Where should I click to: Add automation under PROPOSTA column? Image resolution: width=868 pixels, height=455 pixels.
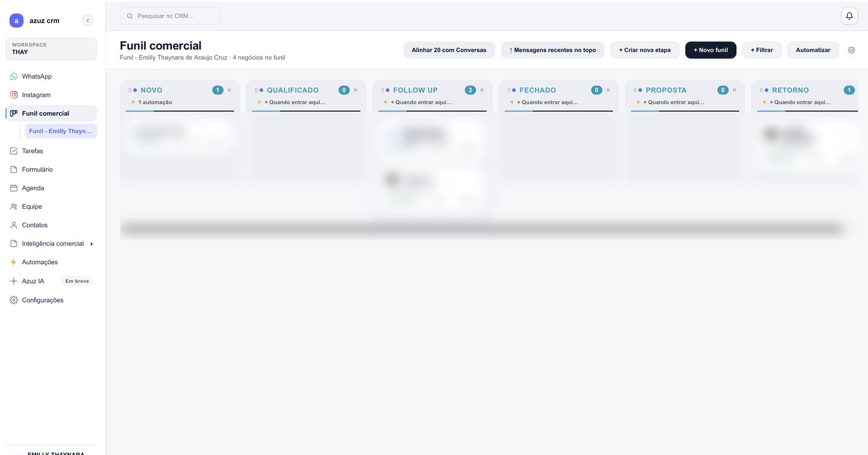tap(670, 102)
